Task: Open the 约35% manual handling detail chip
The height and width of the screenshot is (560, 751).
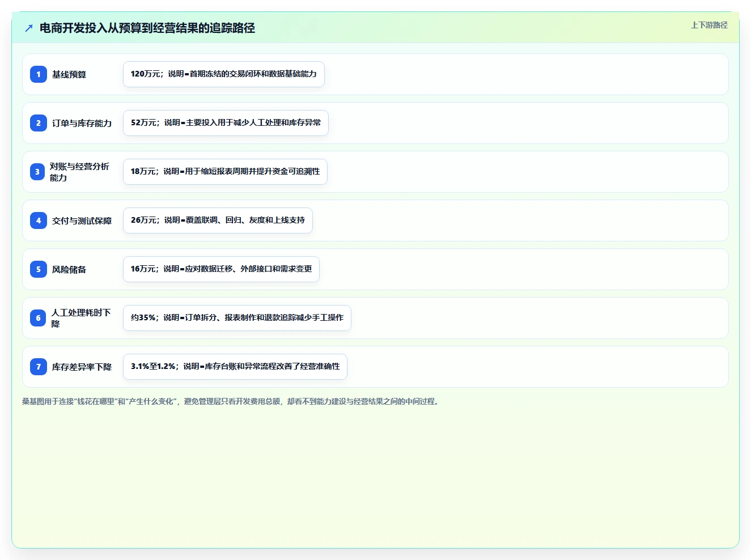Action: tap(237, 318)
